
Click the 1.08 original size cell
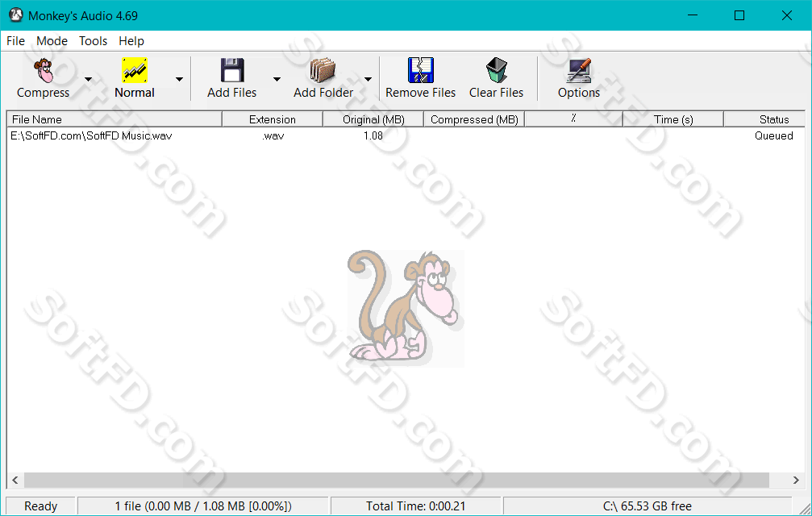coord(373,135)
